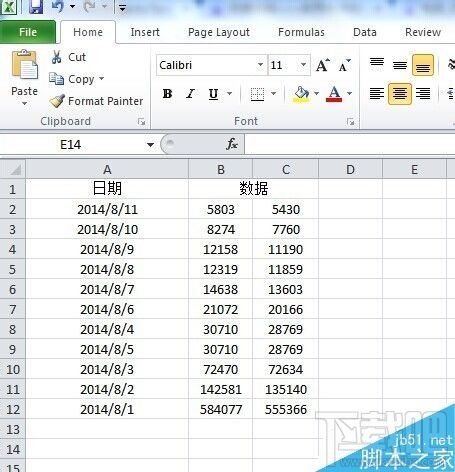Toggle Bold formatting
The height and width of the screenshot is (472, 455).
[167, 94]
